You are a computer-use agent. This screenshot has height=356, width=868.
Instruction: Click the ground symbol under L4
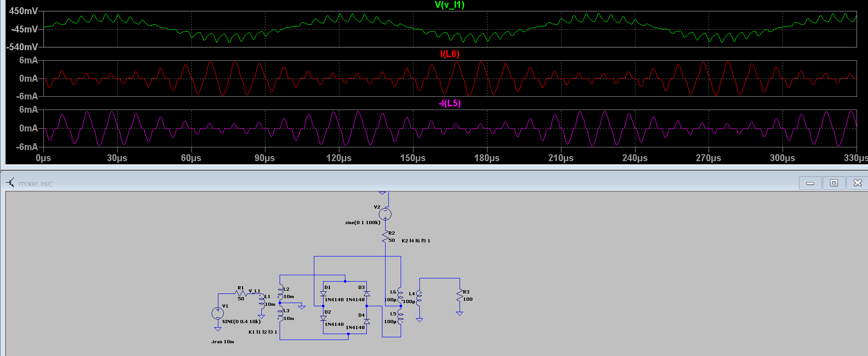419,320
